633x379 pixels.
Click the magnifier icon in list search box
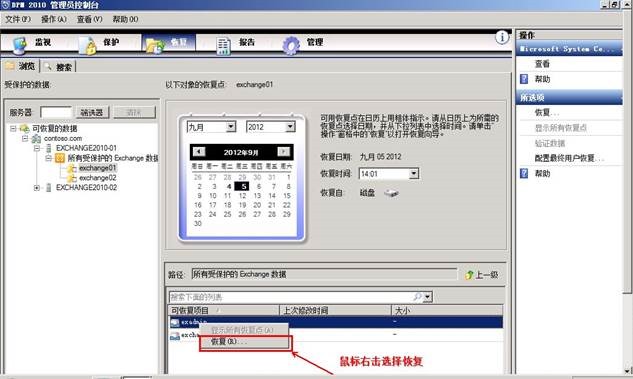(x=417, y=297)
